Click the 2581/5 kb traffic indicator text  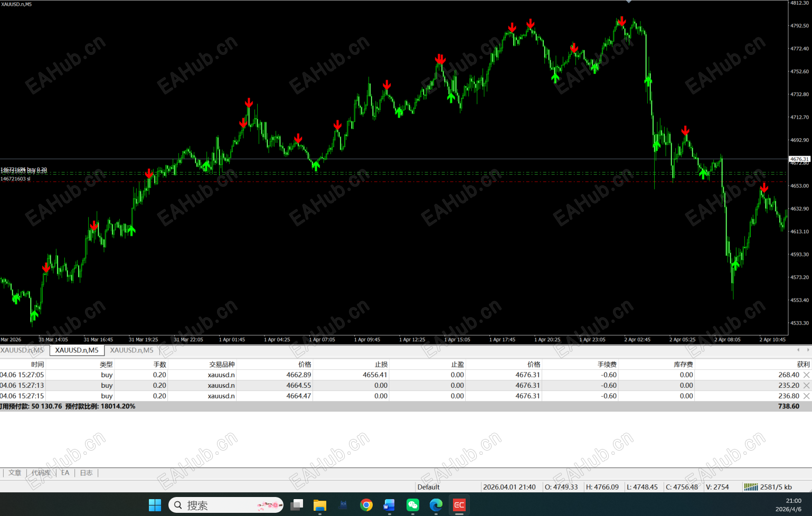click(776, 487)
